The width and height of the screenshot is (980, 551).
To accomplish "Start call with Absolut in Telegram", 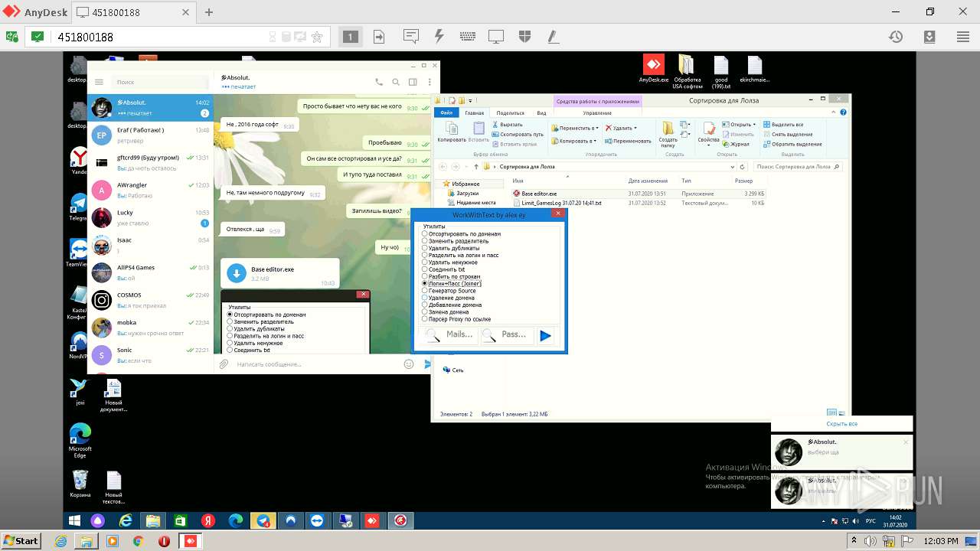I will [379, 82].
